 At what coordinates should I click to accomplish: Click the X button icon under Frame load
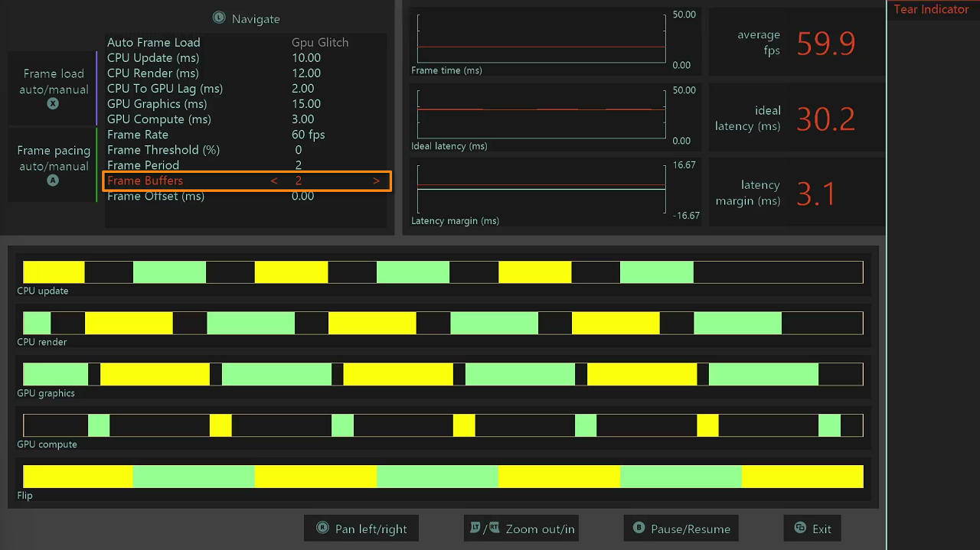pyautogui.click(x=53, y=103)
